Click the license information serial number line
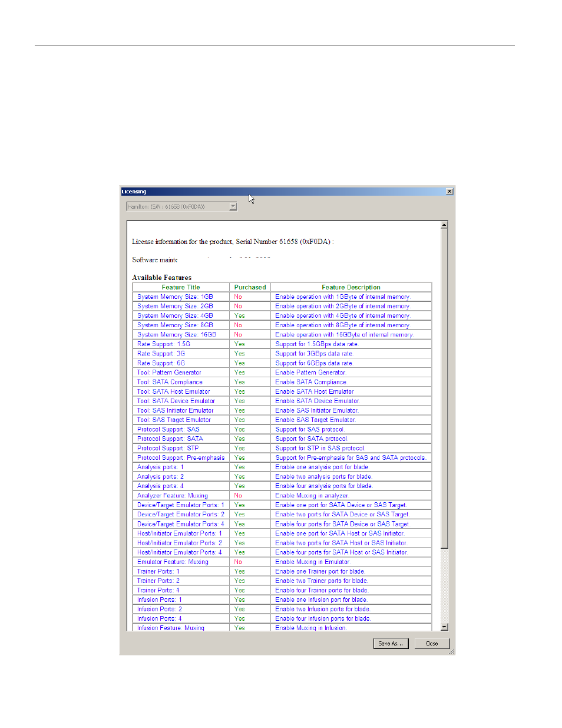This screenshot has width=562, height=728. click(x=233, y=242)
